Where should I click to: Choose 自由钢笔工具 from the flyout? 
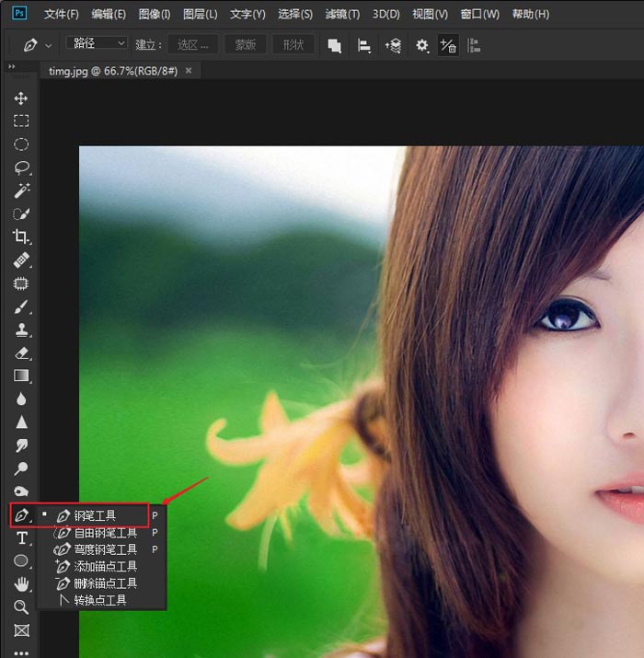click(x=105, y=533)
